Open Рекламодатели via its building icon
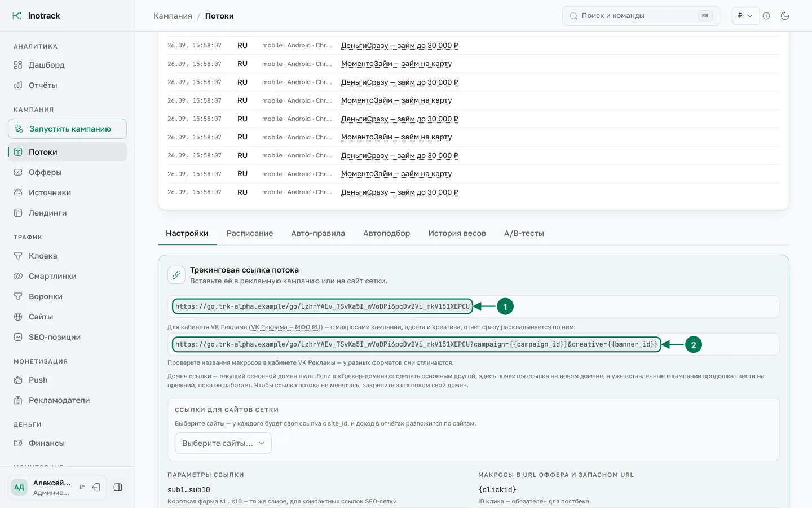This screenshot has height=508, width=812. tap(18, 400)
